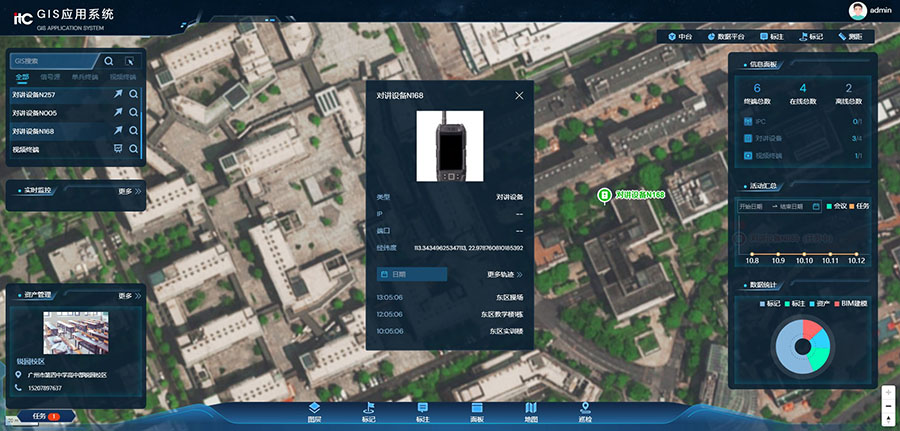Image resolution: width=900 pixels, height=431 pixels.
Task: Open the 视频终端 monitor icon in device list
Action: pyautogui.click(x=118, y=149)
